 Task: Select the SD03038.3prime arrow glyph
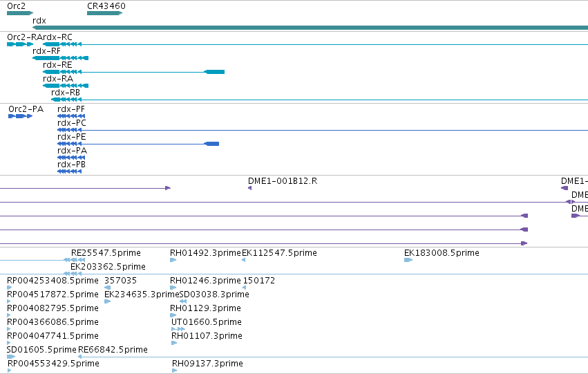tap(183, 301)
